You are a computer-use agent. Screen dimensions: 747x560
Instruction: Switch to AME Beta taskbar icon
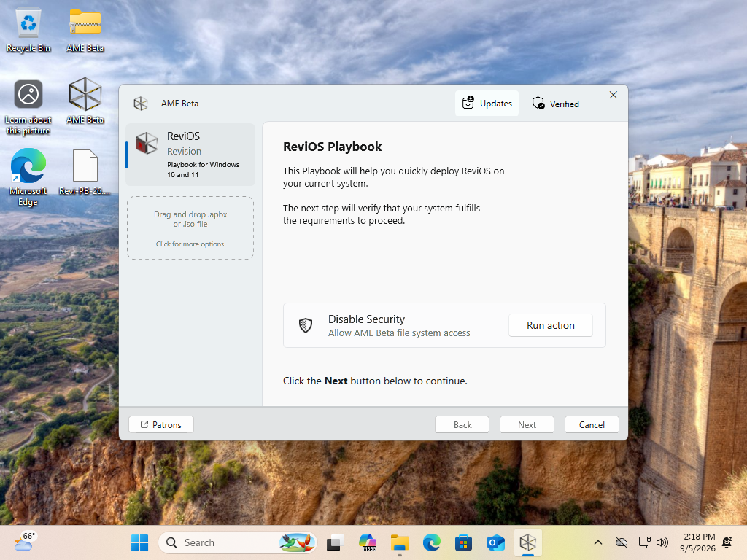point(528,542)
